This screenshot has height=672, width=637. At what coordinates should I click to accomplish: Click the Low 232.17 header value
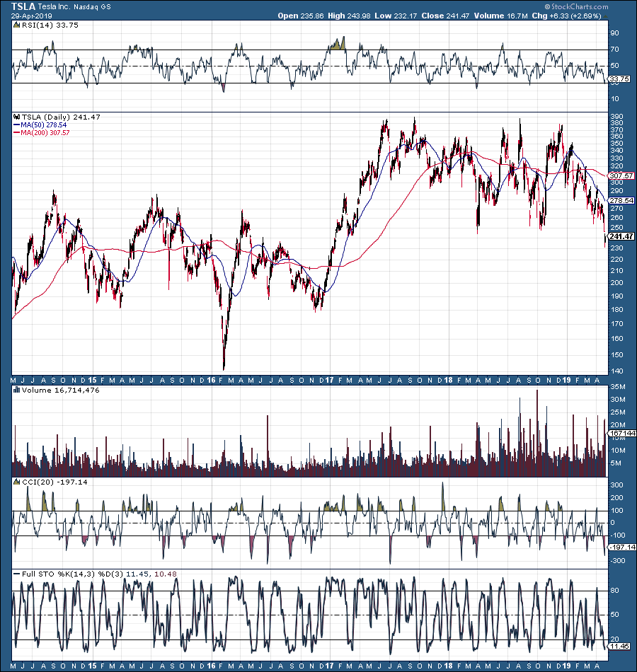click(396, 16)
